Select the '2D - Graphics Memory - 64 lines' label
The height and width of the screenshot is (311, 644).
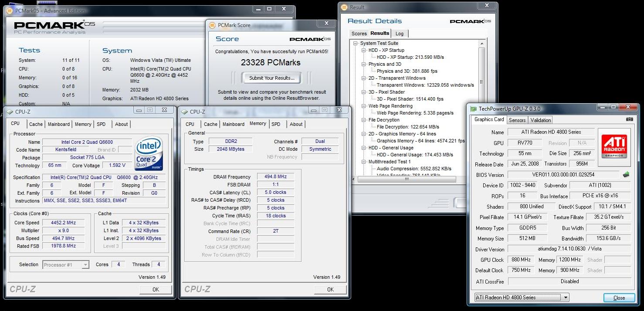click(402, 134)
